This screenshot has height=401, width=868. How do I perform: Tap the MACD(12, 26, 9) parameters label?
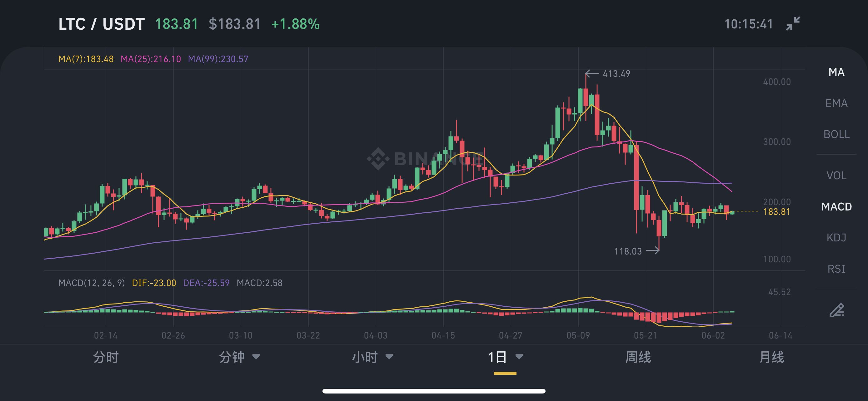(91, 283)
